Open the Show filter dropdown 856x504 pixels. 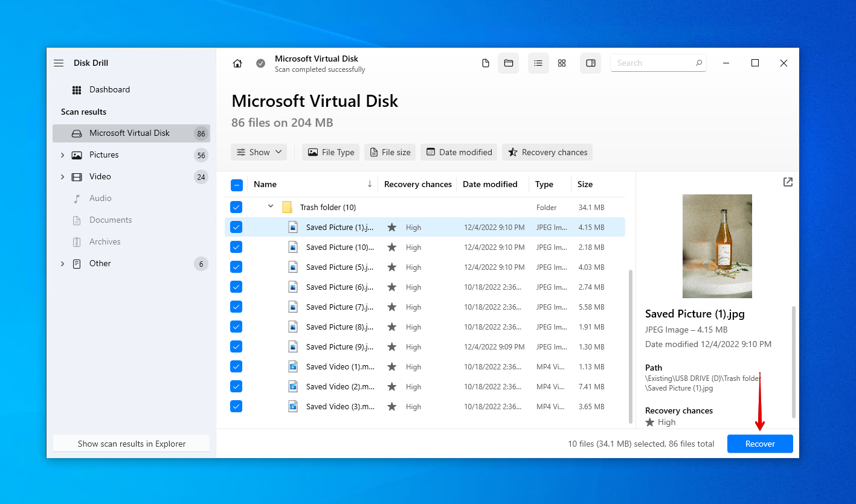(259, 152)
